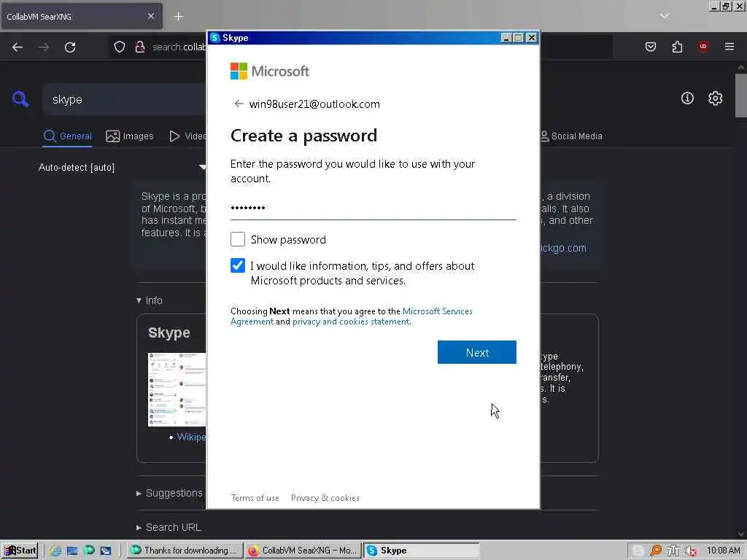Viewport: 747px width, 560px height.
Task: Open the Firefox hamburger menu
Action: point(729,47)
